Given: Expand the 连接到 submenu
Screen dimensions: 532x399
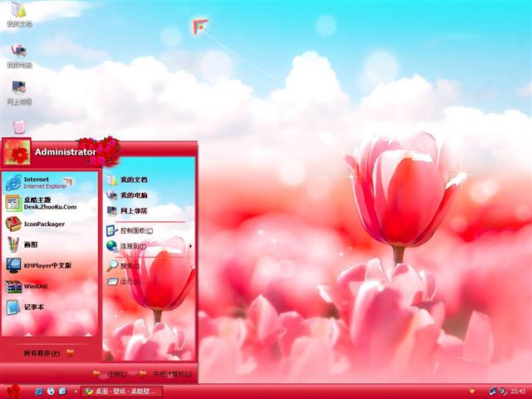Looking at the screenshot, I should (x=150, y=246).
